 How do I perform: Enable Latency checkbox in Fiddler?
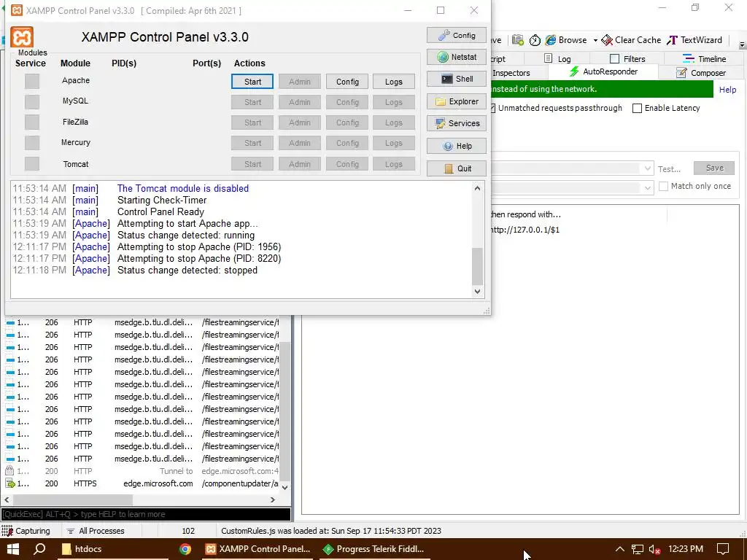(637, 108)
